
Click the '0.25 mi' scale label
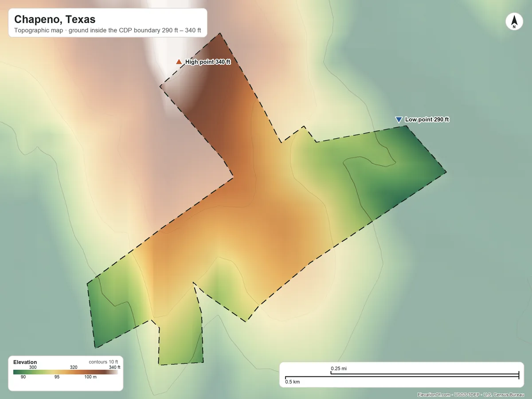339,368
